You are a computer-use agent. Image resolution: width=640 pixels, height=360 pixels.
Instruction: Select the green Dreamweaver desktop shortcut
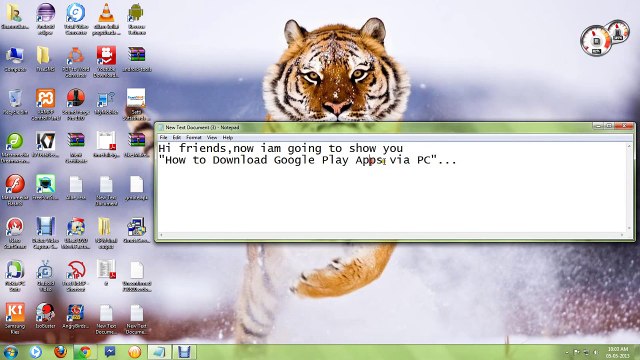tap(15, 147)
